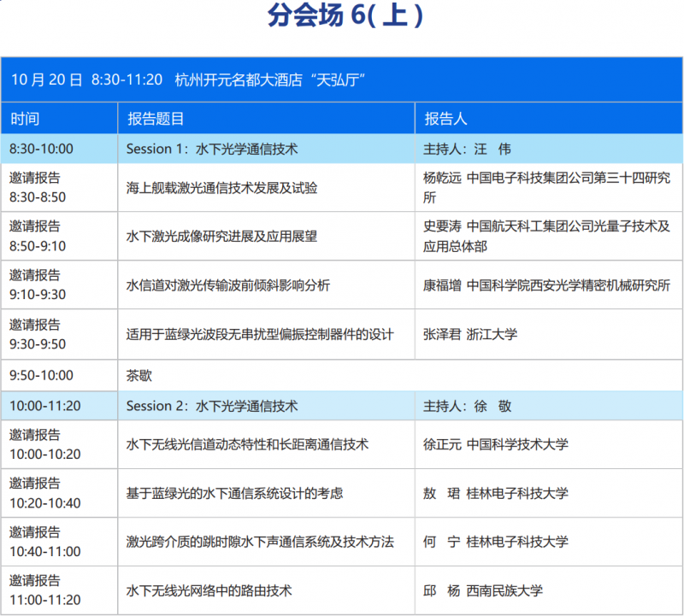
Task: Select the talk 水下激光成像研究进展及应用展望
Action: click(221, 237)
